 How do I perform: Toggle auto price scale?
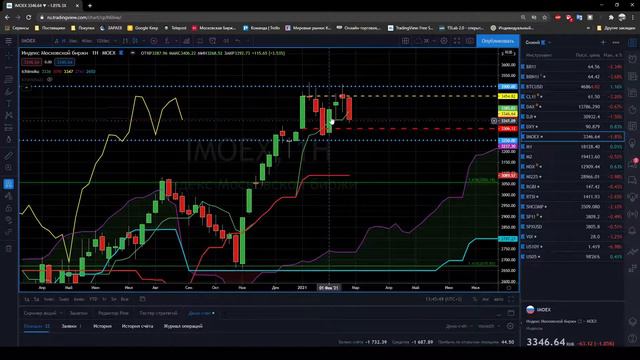click(498, 300)
